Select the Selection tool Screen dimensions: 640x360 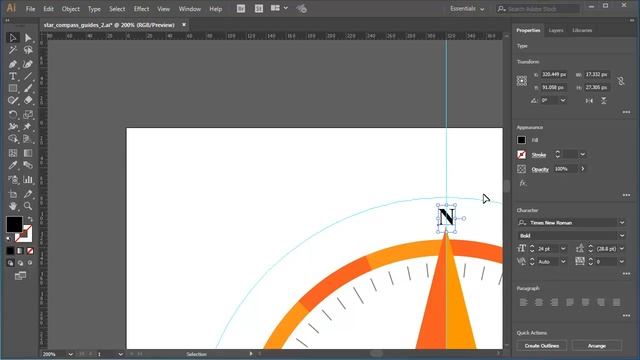[x=13, y=38]
